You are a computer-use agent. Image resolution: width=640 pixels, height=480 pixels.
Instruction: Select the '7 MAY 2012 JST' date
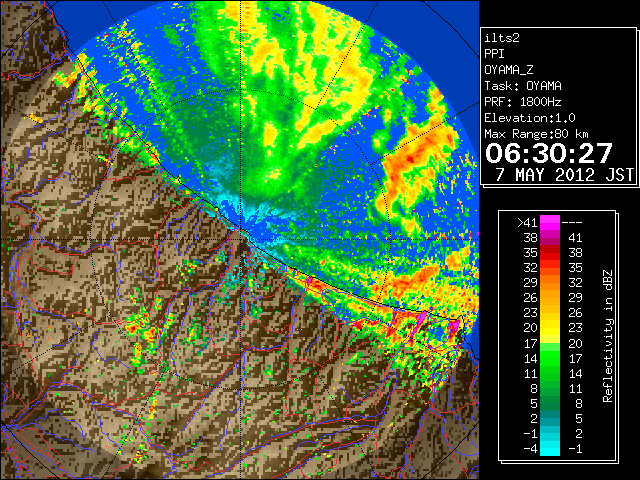pos(564,175)
